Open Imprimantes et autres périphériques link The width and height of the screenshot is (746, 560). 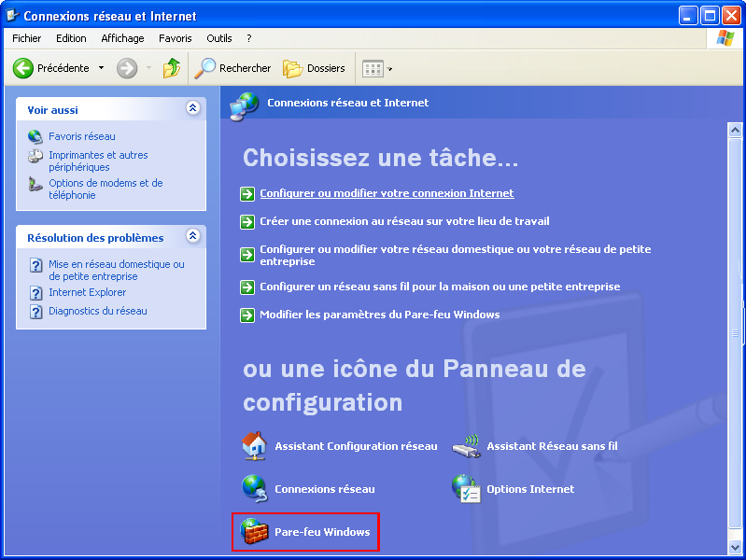point(98,161)
